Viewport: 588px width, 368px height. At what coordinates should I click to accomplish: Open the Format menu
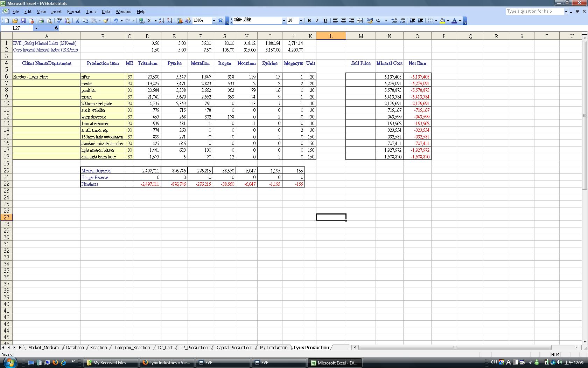click(74, 12)
